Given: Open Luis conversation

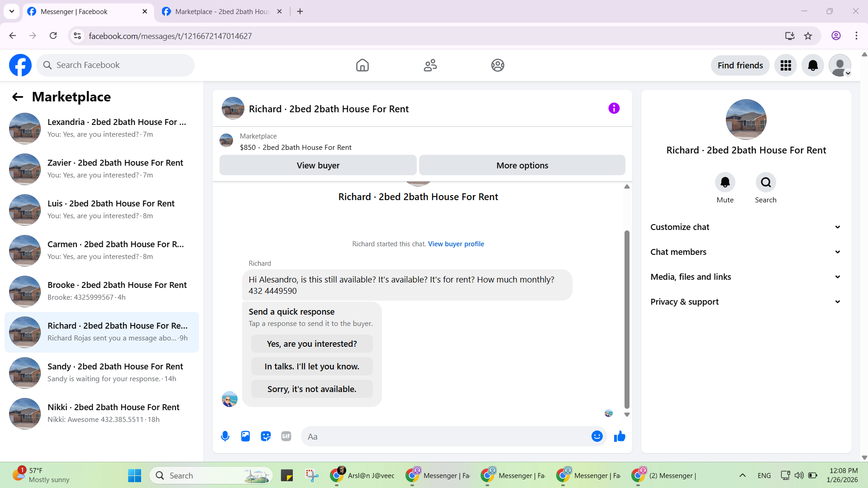Looking at the screenshot, I should [102, 210].
